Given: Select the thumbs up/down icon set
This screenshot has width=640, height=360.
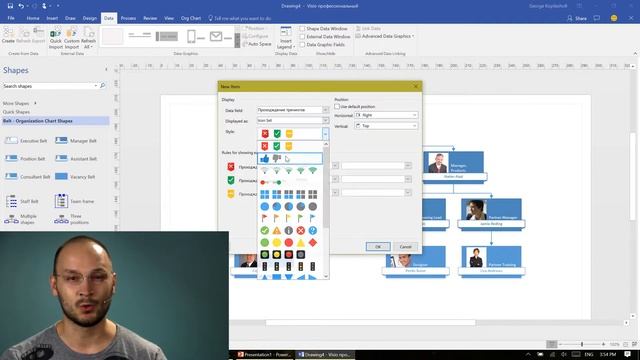Looking at the screenshot, I should (290, 158).
